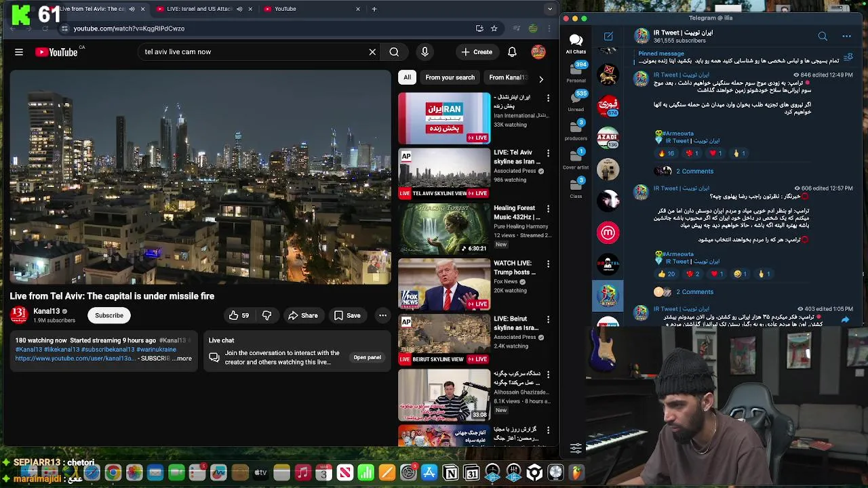This screenshot has width=868, height=488.
Task: Share the Tel Aviv live video
Action: [x=302, y=315]
